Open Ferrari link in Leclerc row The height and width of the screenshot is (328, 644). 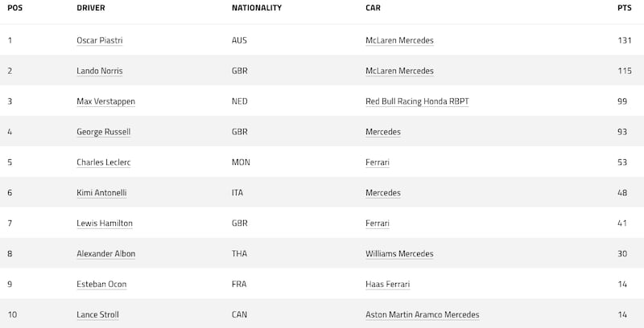(x=377, y=162)
